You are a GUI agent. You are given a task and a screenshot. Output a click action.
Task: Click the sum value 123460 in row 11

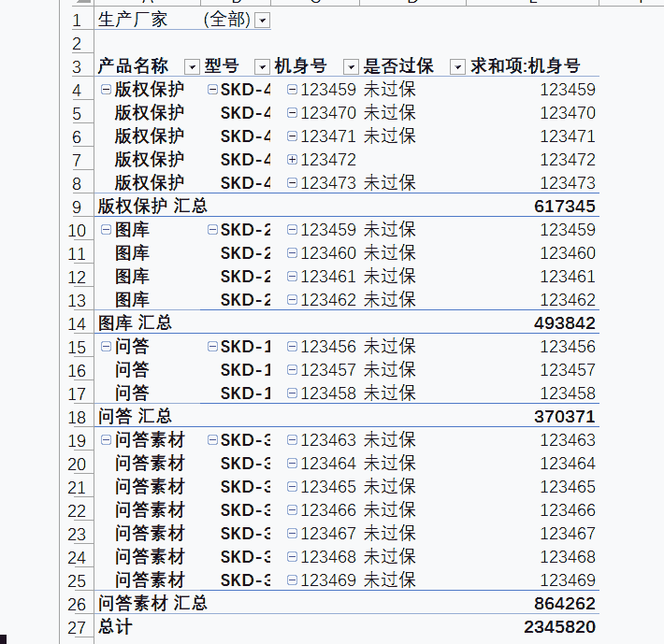(x=568, y=253)
